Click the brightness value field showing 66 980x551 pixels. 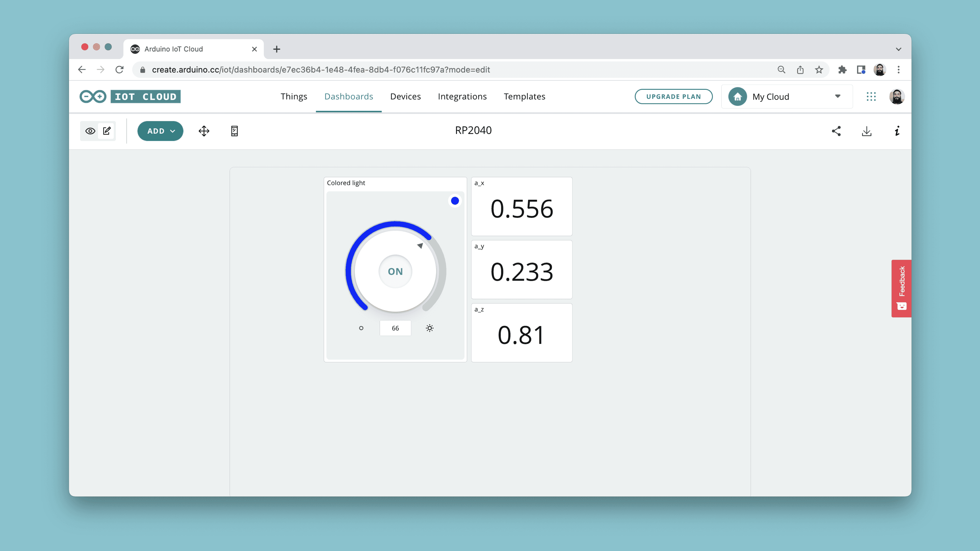395,328
